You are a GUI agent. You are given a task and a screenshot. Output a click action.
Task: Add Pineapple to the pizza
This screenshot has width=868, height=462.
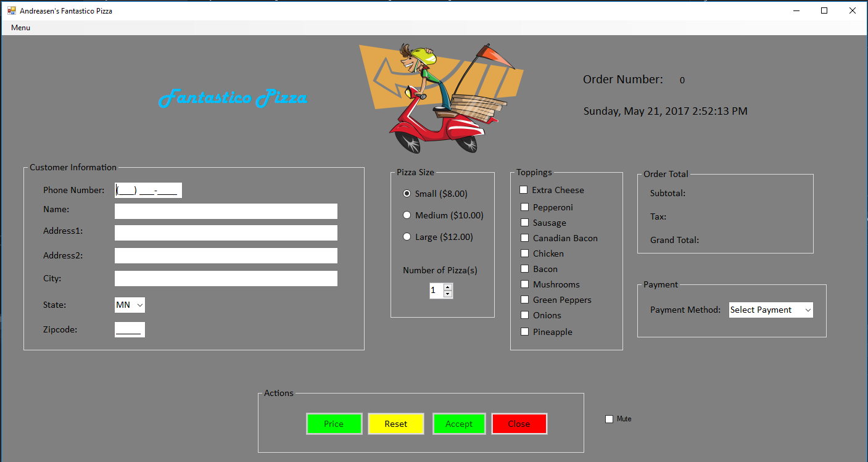pyautogui.click(x=524, y=331)
